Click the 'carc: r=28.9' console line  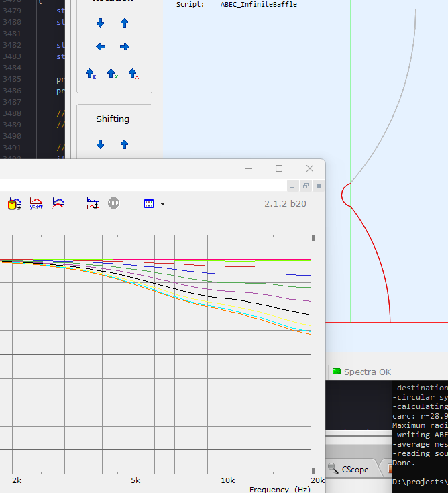[x=420, y=416]
